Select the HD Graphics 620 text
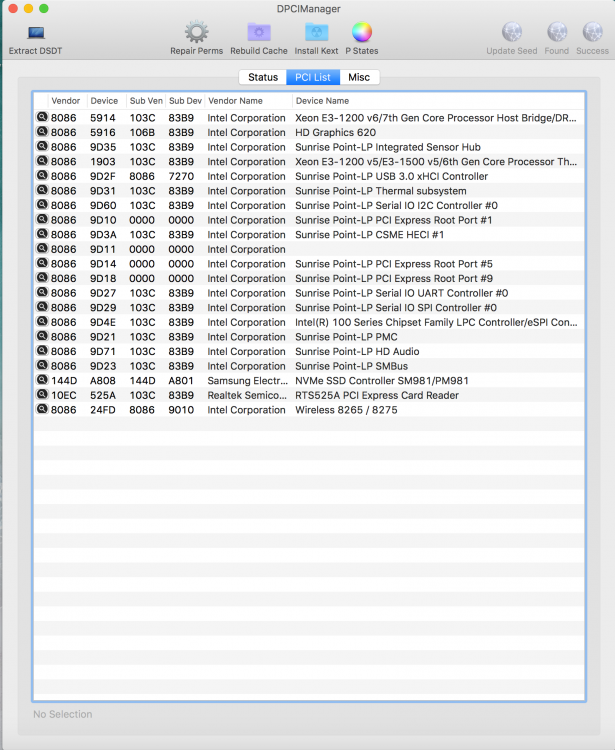 tap(335, 132)
